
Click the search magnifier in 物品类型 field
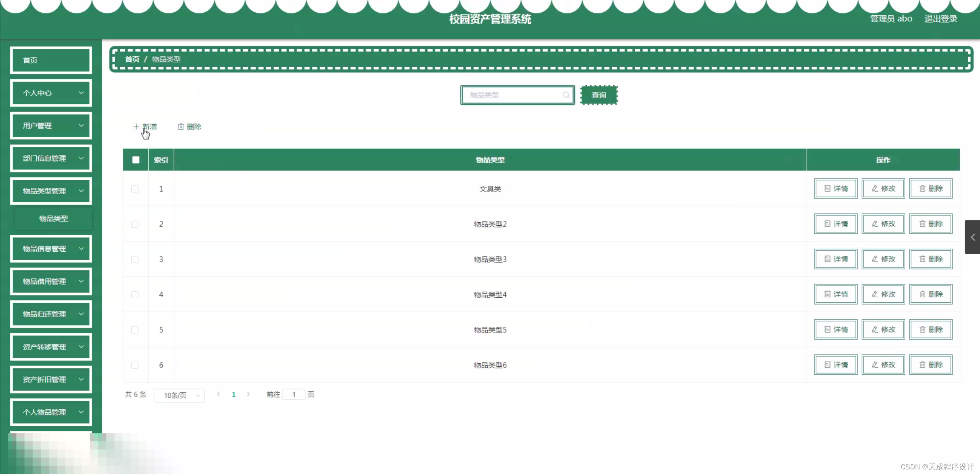pos(565,95)
